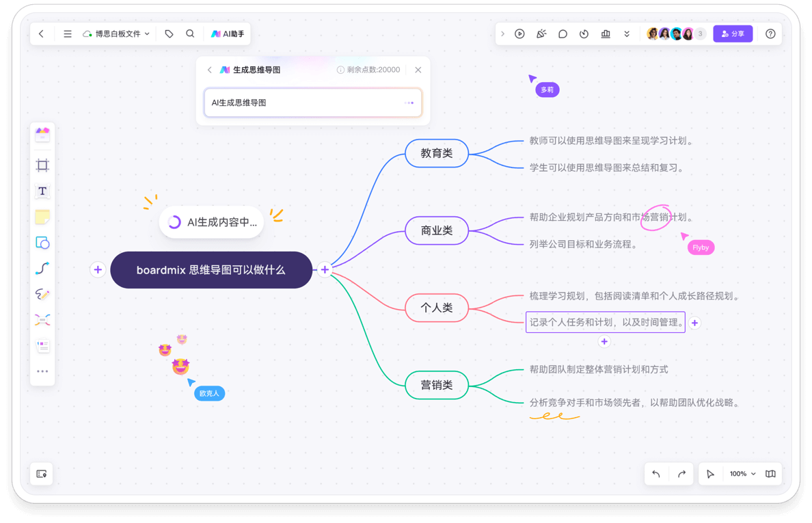Click text 分析竞争对手和市场领先者，以帮助团队优化战略。
The image size is (812, 523).
(x=635, y=403)
